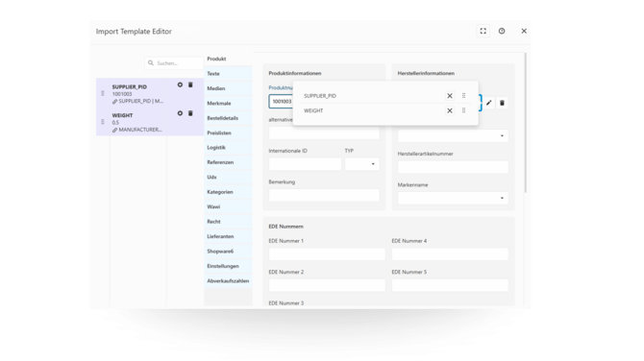
Task: Click the EDE Nummer 5 field
Action: [450, 285]
